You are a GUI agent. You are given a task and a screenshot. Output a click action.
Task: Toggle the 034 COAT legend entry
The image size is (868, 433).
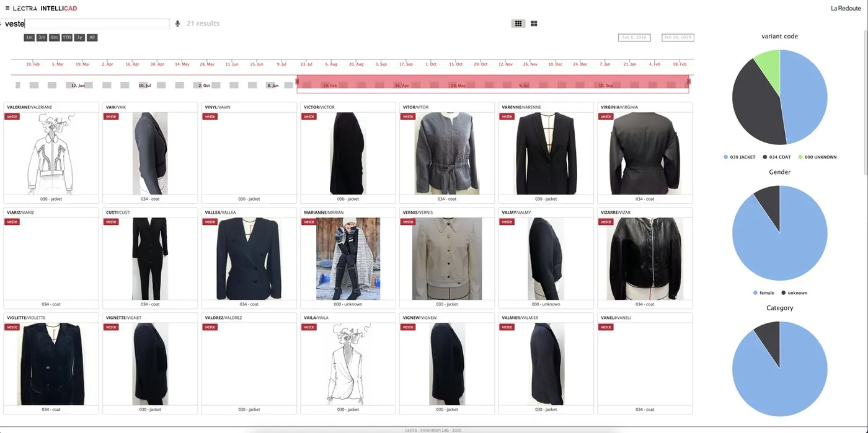(777, 157)
